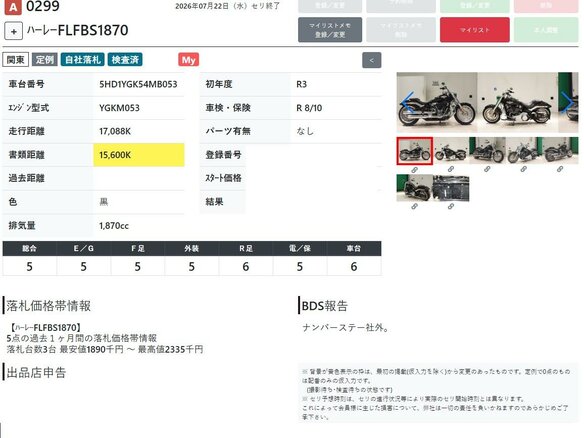Click the スタート価格 label
The height and width of the screenshot is (438, 584).
(223, 178)
